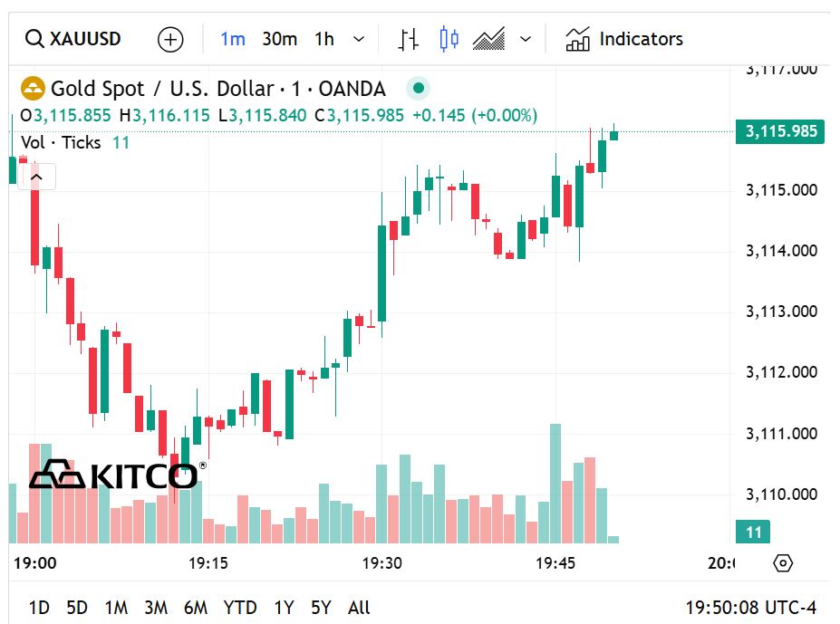Click the 19:30 time axis label
Image resolution: width=840 pixels, height=624 pixels.
381,563
